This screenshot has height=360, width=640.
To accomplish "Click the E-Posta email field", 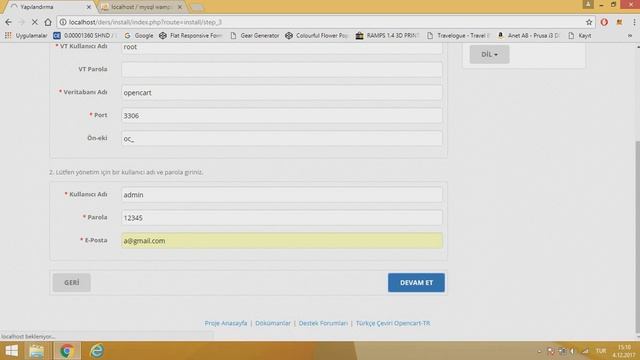I will [x=282, y=240].
